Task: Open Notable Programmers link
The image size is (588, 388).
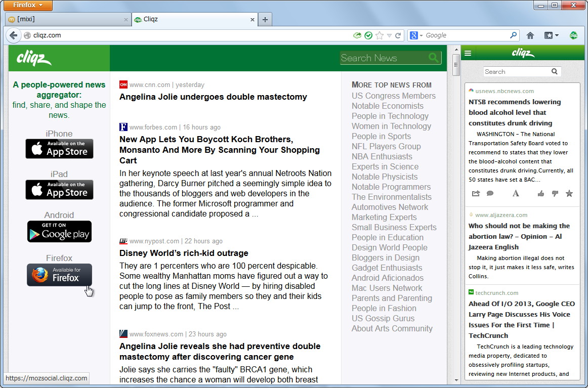Action: [x=391, y=187]
